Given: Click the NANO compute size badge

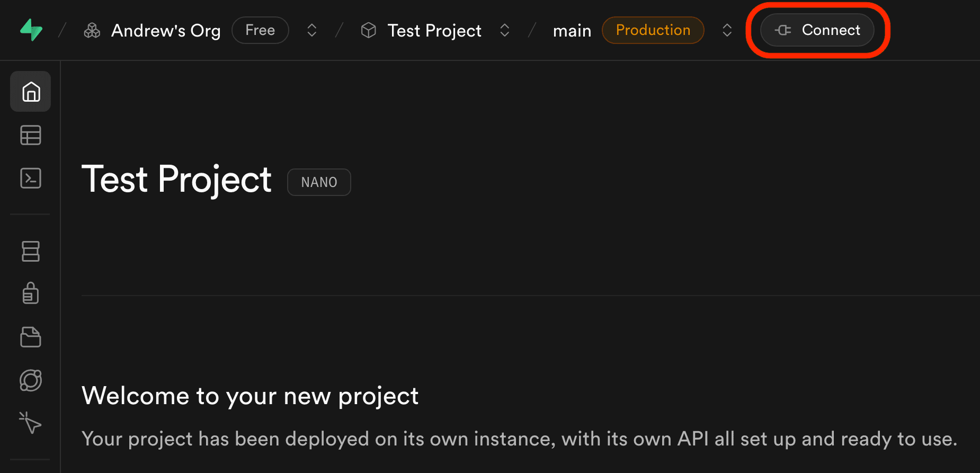Looking at the screenshot, I should click(x=318, y=182).
